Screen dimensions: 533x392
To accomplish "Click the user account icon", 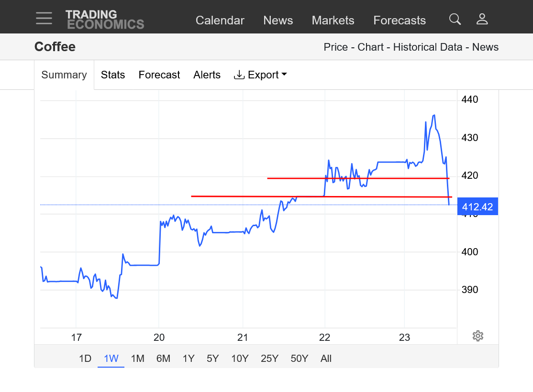I will (x=482, y=20).
